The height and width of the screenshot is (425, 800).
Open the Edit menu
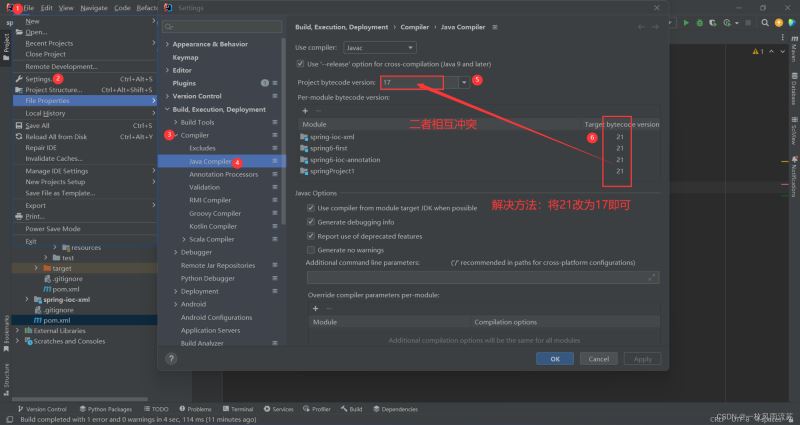pos(46,8)
